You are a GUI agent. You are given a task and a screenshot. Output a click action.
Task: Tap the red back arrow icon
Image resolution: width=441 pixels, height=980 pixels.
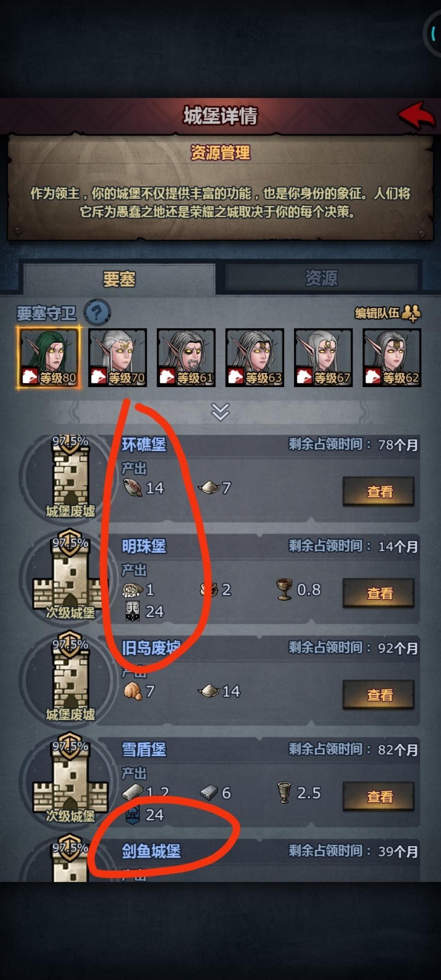(x=416, y=115)
